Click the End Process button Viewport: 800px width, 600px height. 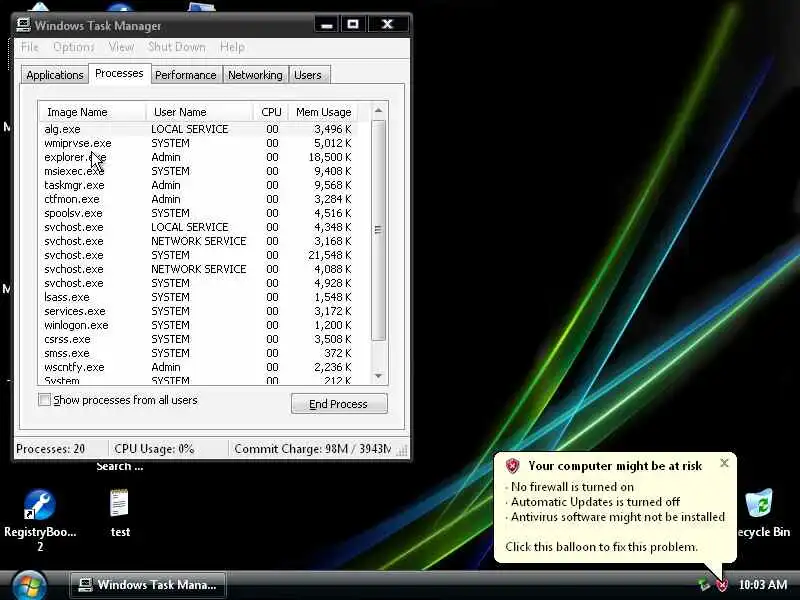[339, 404]
